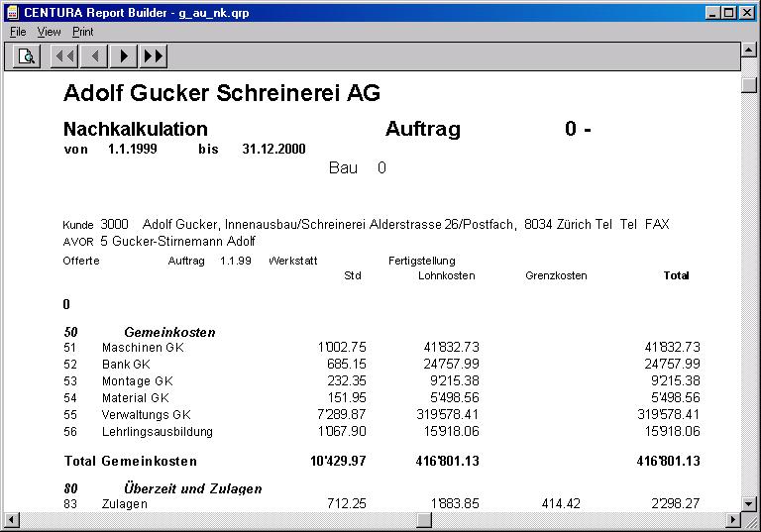Image resolution: width=761 pixels, height=532 pixels.
Task: Click the hours value '232.35'
Action: point(347,381)
